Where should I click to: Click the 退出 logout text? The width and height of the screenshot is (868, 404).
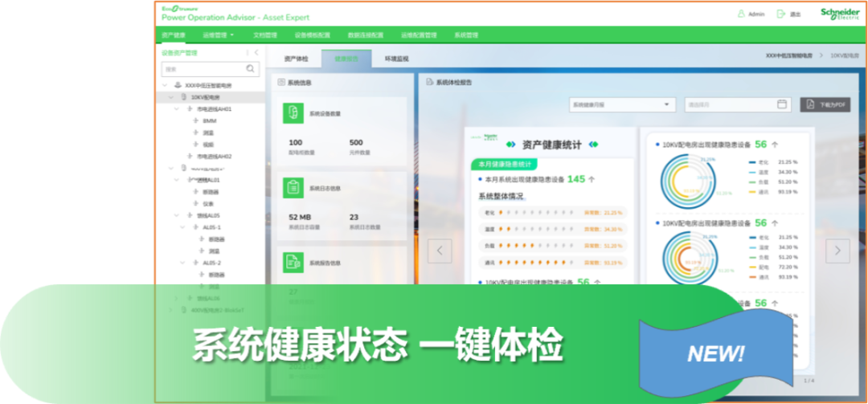[795, 14]
